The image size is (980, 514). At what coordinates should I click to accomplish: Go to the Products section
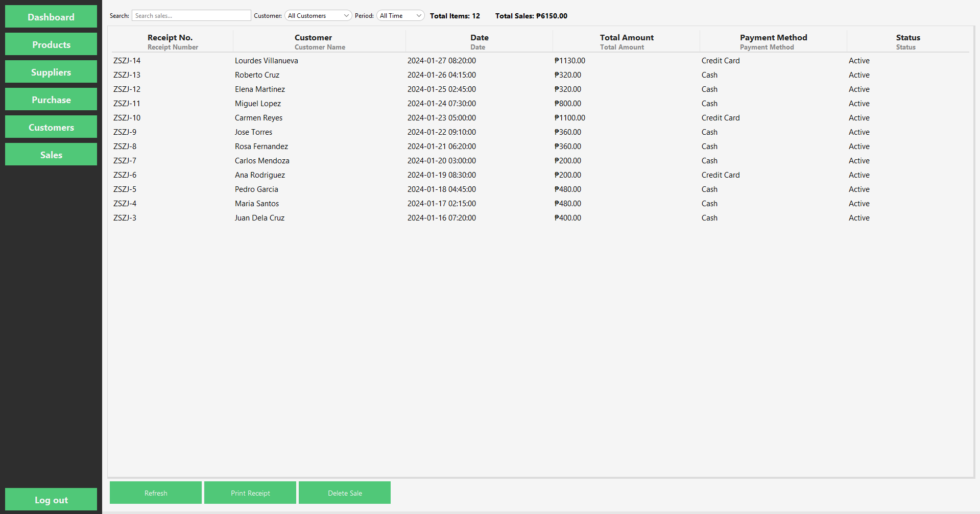[x=51, y=44]
